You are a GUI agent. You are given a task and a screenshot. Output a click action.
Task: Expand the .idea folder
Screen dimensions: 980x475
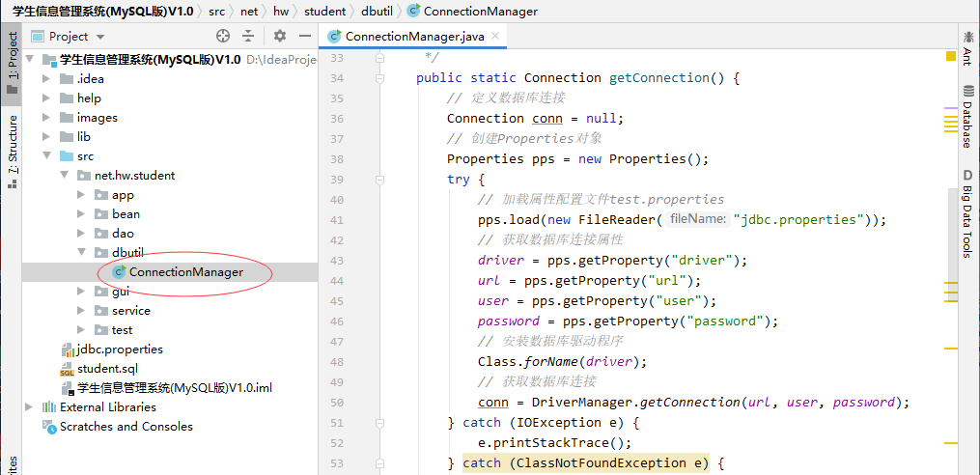[46, 79]
